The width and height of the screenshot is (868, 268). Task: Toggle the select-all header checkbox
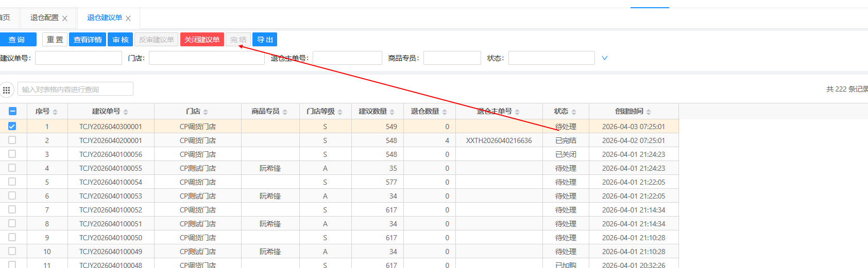[x=13, y=111]
